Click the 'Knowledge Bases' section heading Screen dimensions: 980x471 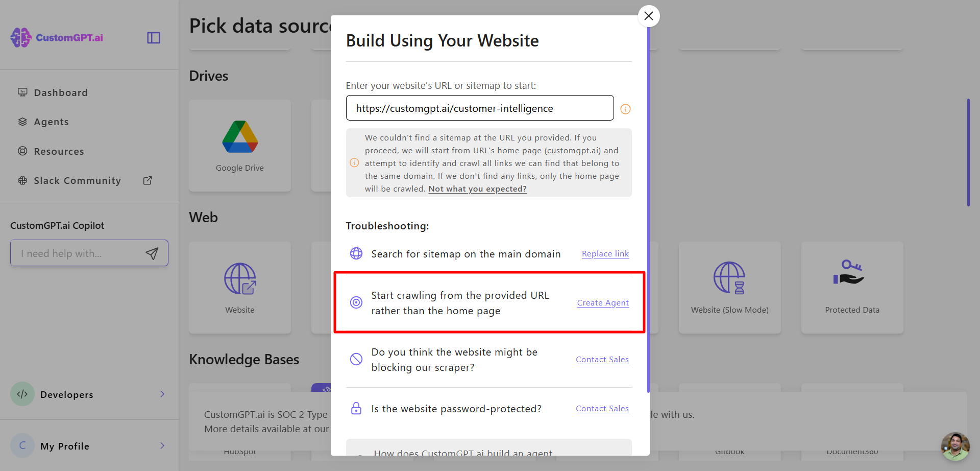(x=244, y=359)
